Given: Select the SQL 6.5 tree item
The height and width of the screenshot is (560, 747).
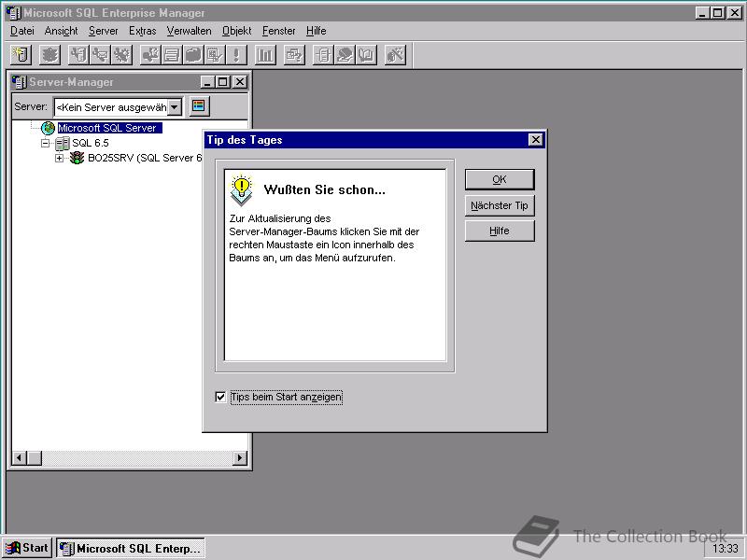Looking at the screenshot, I should (x=90, y=143).
